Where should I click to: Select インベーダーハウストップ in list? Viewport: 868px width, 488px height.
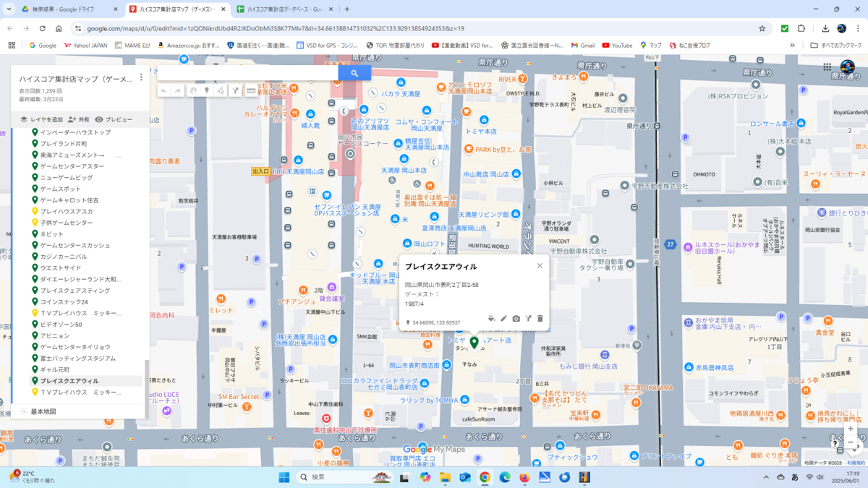coord(75,133)
